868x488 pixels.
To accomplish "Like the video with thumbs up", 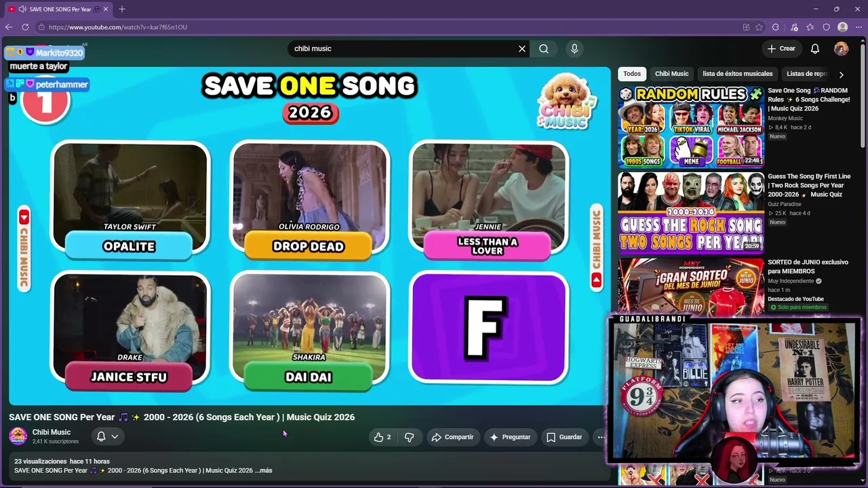I will click(382, 437).
